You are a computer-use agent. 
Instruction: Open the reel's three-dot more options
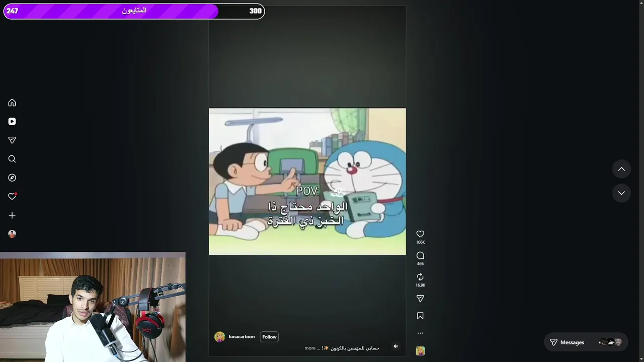pos(420,333)
